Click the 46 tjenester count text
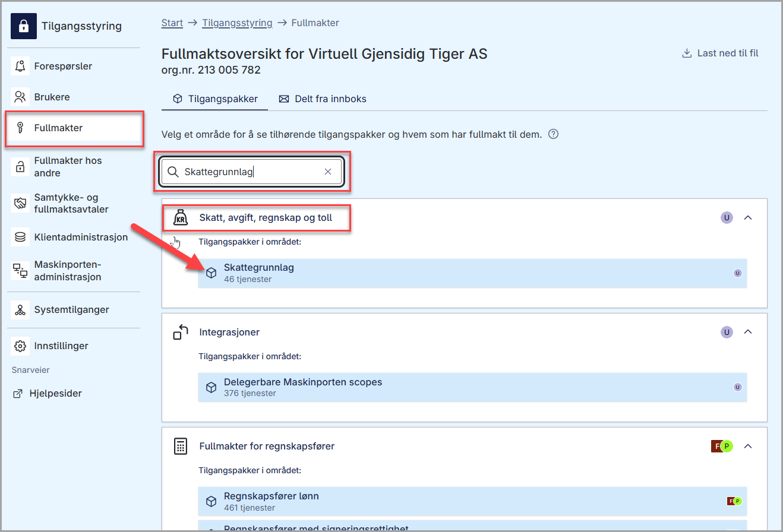The image size is (783, 532). pos(248,279)
